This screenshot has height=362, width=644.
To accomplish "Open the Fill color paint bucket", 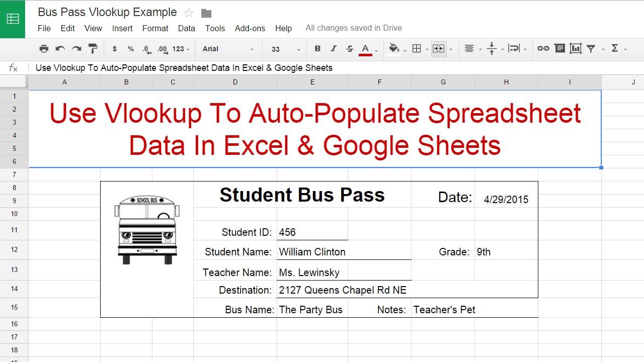I will 394,49.
